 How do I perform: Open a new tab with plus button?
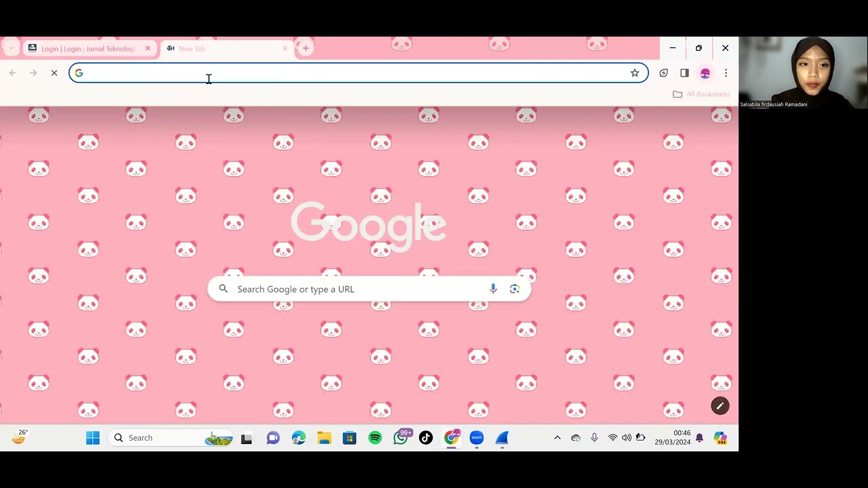[x=306, y=48]
